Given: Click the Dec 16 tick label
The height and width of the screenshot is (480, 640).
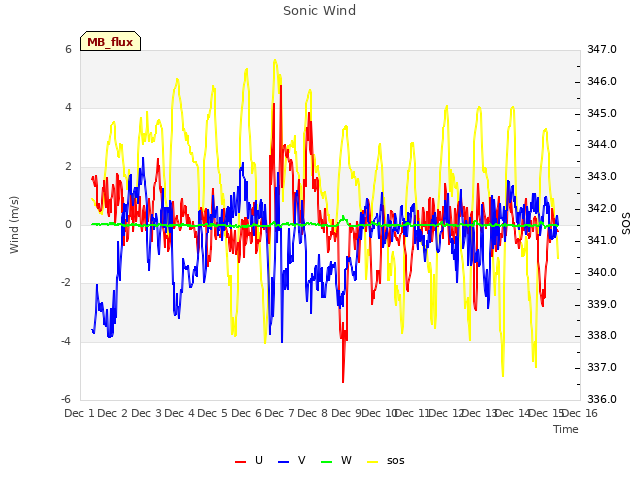Looking at the screenshot, I should pyautogui.click(x=580, y=413).
